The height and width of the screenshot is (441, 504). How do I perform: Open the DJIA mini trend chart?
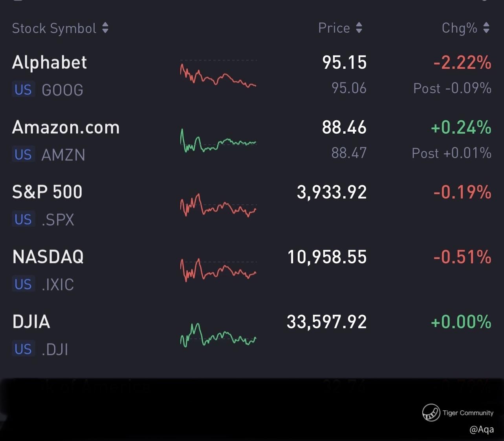[x=218, y=335]
